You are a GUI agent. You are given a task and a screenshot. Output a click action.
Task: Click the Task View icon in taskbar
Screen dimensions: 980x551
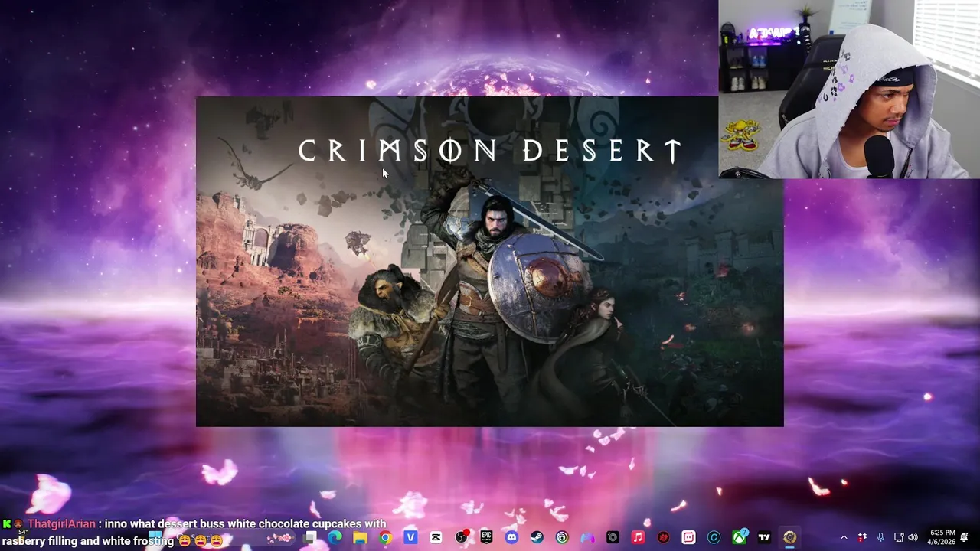point(309,538)
